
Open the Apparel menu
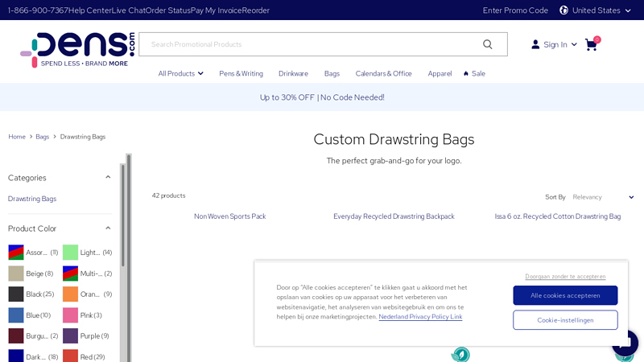[x=440, y=73]
